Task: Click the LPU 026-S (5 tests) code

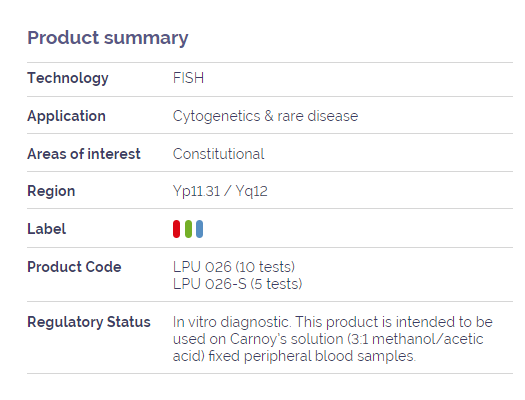Action: pyautogui.click(x=237, y=284)
